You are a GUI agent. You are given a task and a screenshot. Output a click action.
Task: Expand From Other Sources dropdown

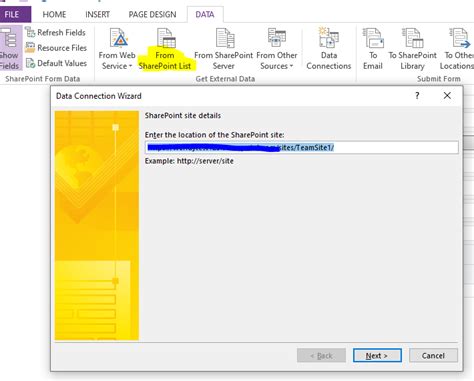coord(277,49)
